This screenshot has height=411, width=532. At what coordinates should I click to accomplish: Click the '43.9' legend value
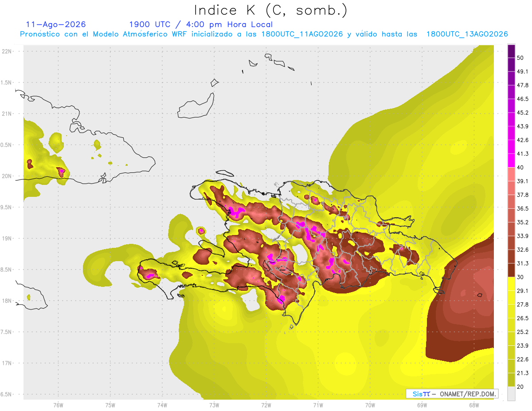523,126
